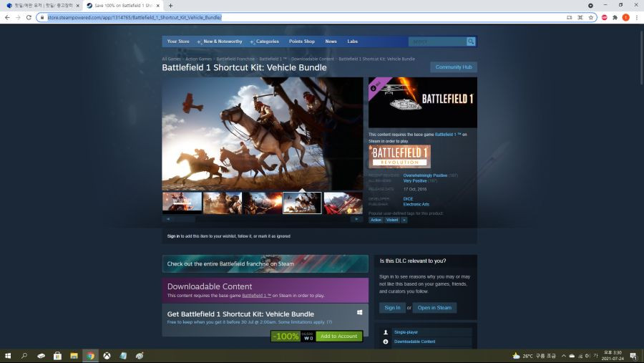This screenshot has width=644, height=363.
Task: Open Windows taskbar search
Action: 24,356
